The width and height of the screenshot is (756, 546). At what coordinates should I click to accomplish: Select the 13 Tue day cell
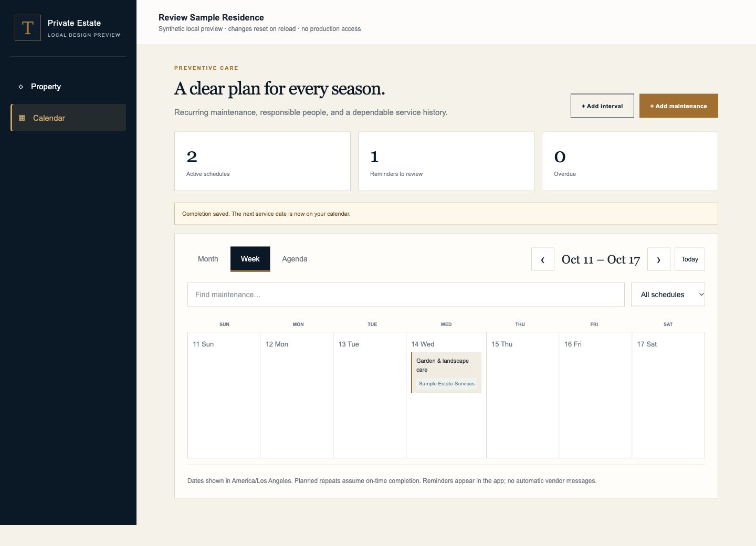pos(370,395)
